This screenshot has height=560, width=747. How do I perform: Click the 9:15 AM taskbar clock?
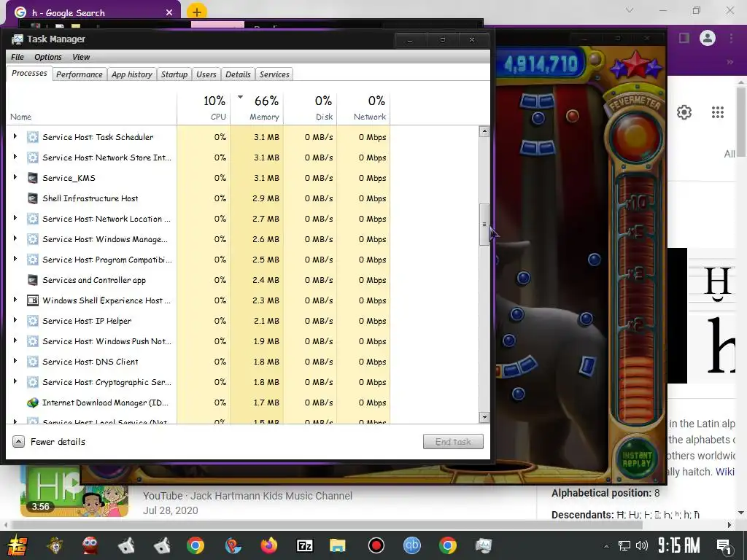coord(679,545)
